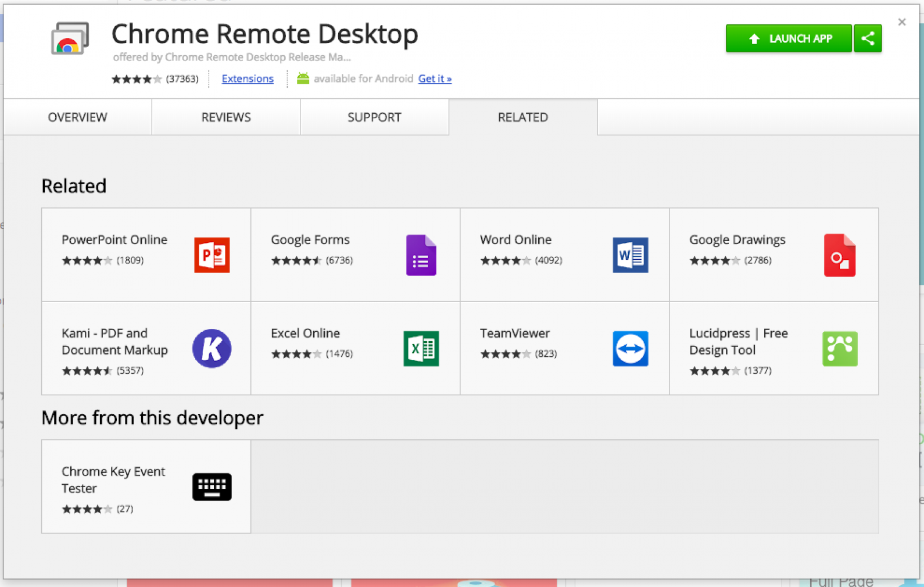Open the Chrome Key Event Tester title
The height and width of the screenshot is (587, 924).
(x=113, y=479)
